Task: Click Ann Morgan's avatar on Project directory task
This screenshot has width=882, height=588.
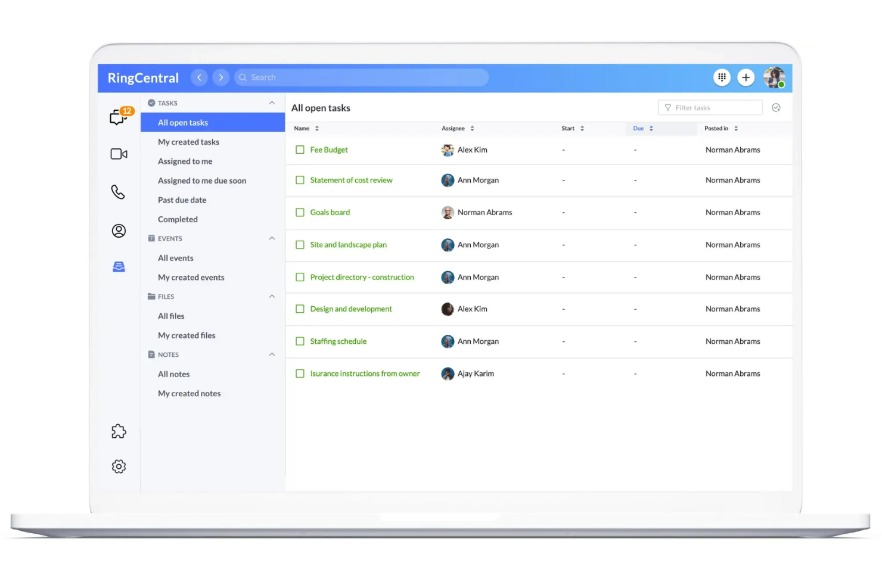Action: coord(448,277)
